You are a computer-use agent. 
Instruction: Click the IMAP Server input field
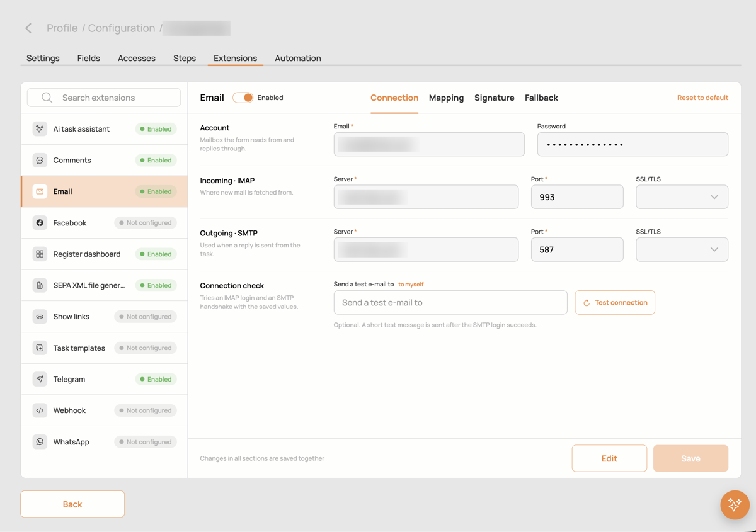click(x=426, y=197)
